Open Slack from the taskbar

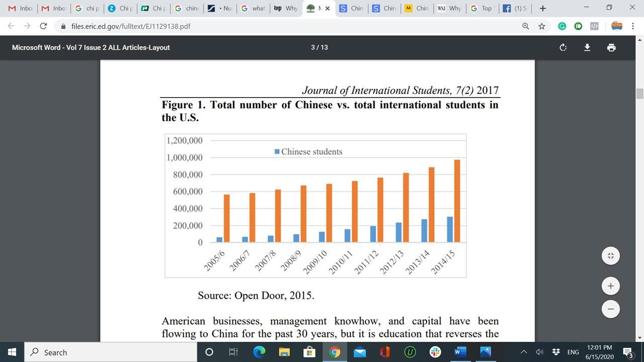(435, 352)
